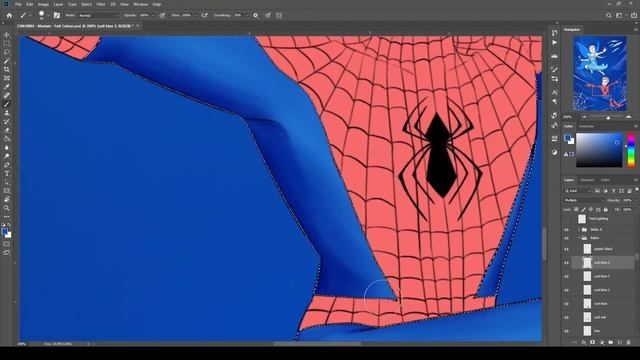
Task: Select the Eraser tool
Action: click(x=7, y=130)
